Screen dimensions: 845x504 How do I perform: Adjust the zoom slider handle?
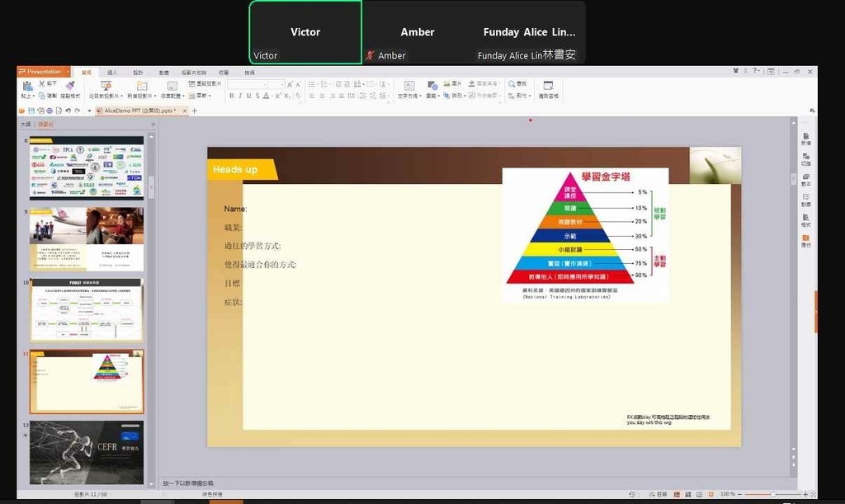pos(772,494)
